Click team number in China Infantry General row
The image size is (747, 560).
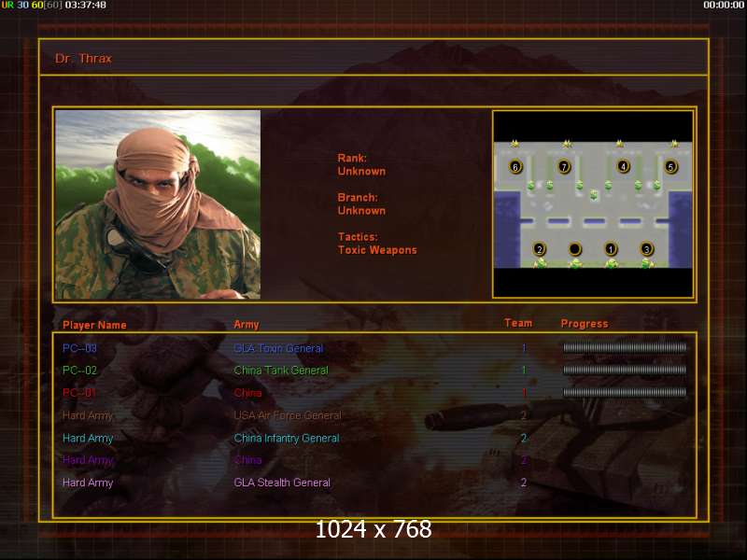point(524,438)
